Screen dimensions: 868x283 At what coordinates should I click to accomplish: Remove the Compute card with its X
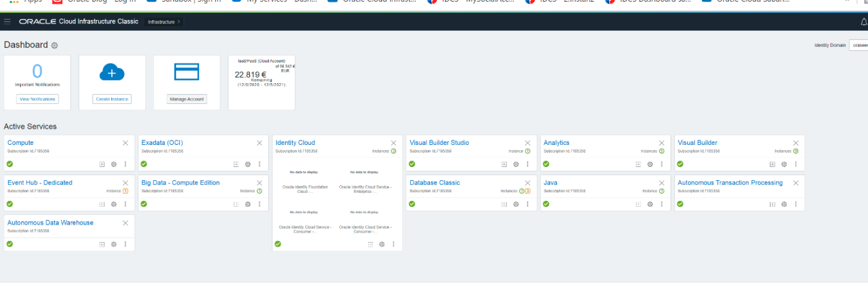[x=125, y=143]
